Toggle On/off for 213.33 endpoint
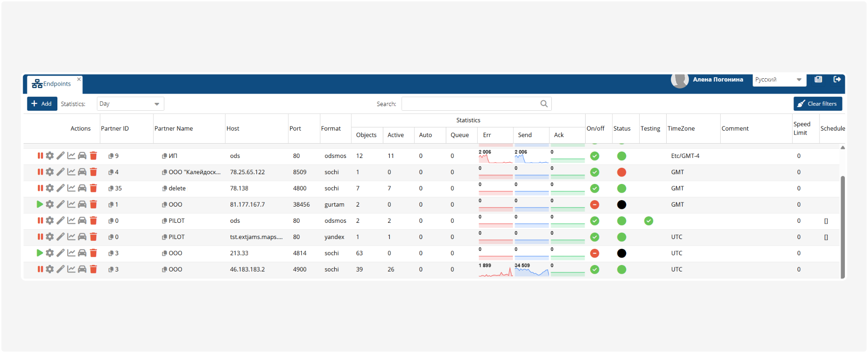The image size is (868, 353). (x=595, y=253)
